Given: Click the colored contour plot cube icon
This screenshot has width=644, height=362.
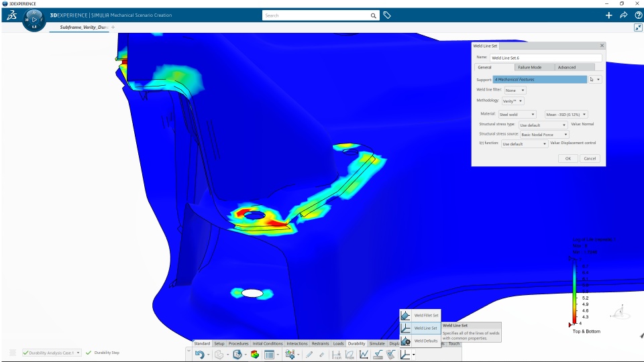Looking at the screenshot, I should tap(255, 355).
